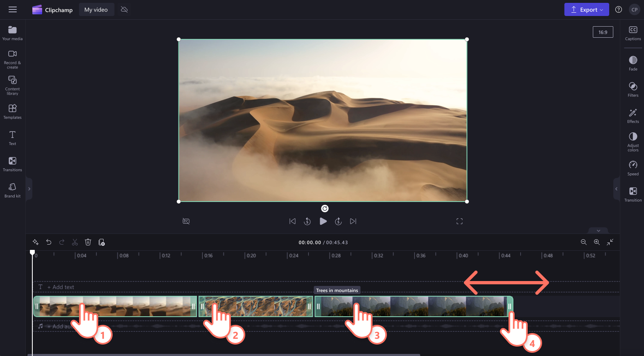The width and height of the screenshot is (644, 356).
Task: Redo the last action
Action: 62,242
